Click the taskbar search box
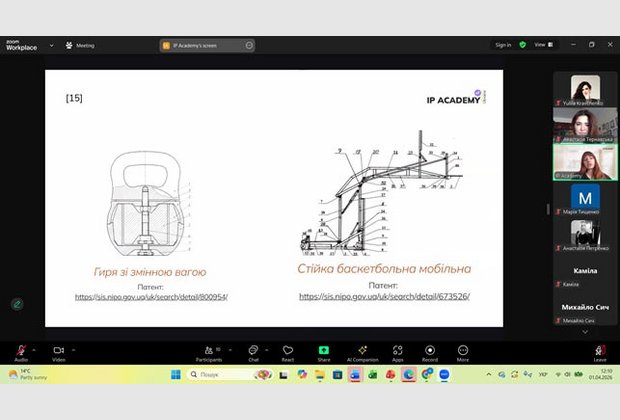 click(x=230, y=374)
